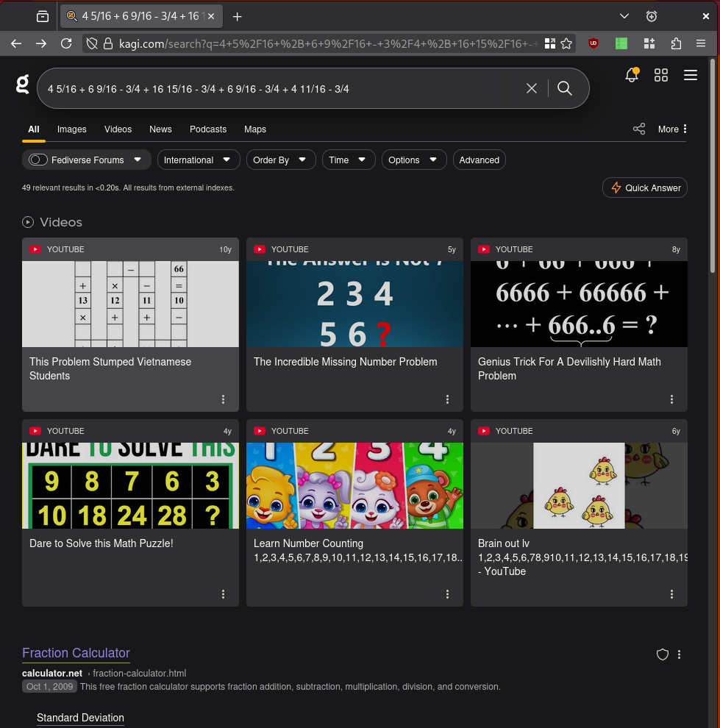This screenshot has height=728, width=720.
Task: Click shield icon beside Fraction Calculator result
Action: [x=662, y=654]
